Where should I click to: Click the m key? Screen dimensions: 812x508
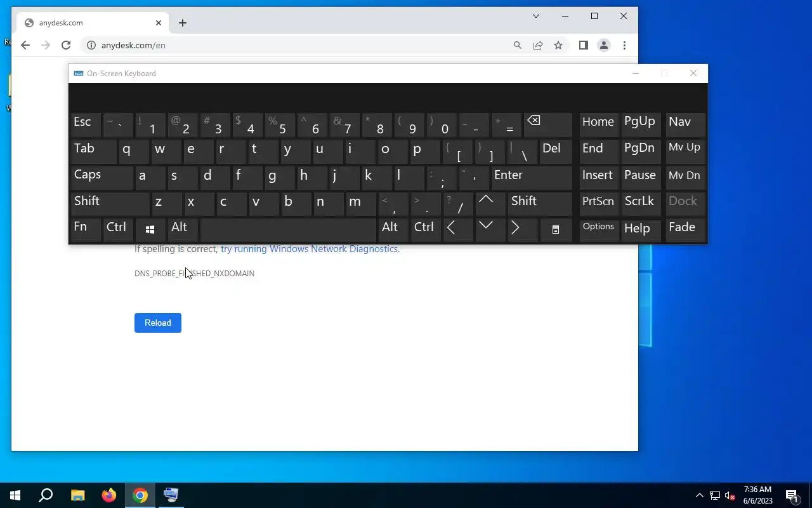click(361, 204)
